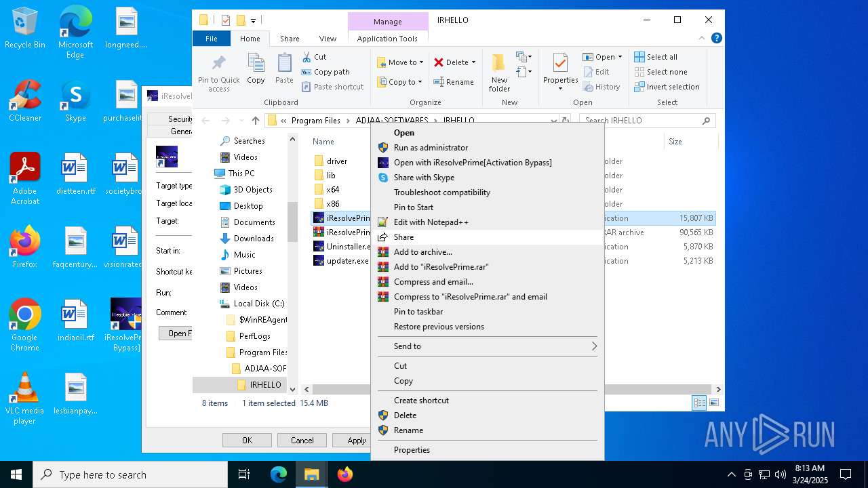This screenshot has height=488, width=868.
Task: Open Adobe Acrobat desktop icon
Action: [x=24, y=179]
